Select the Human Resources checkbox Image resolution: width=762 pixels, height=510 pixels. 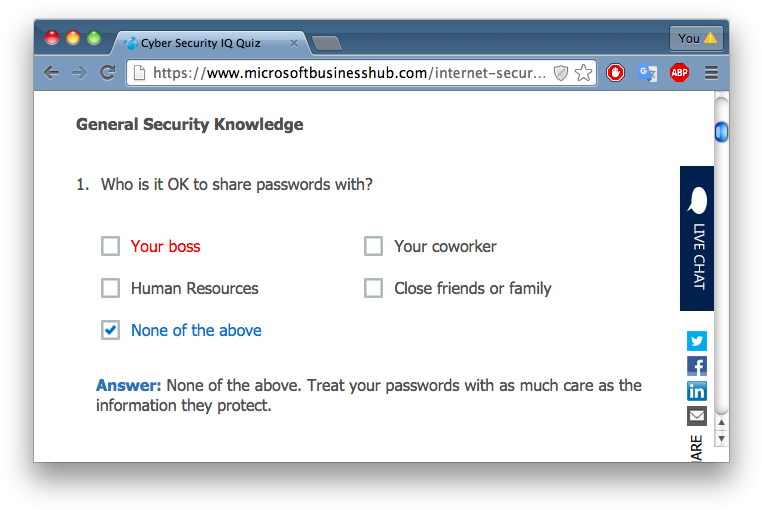(110, 288)
